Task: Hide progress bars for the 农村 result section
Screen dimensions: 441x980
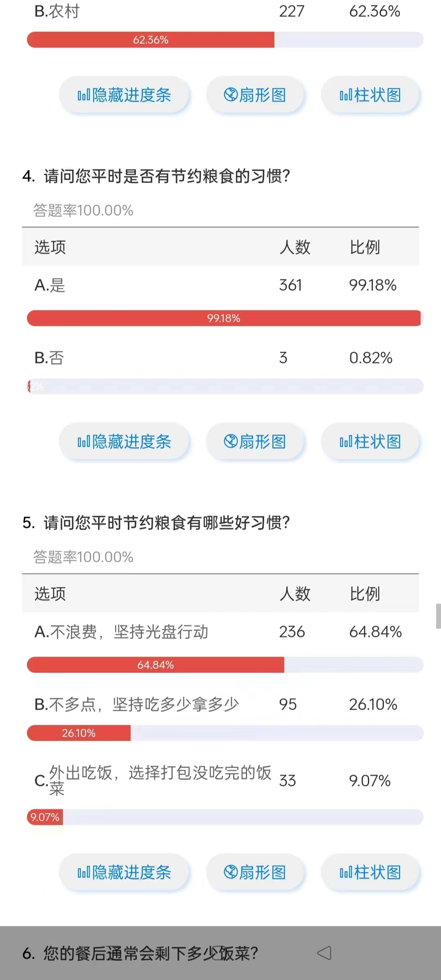Action: point(125,95)
